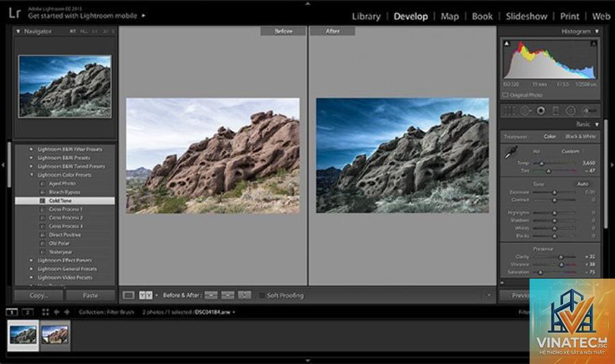Toggle shadow clipping indicator in histogram

[x=506, y=43]
